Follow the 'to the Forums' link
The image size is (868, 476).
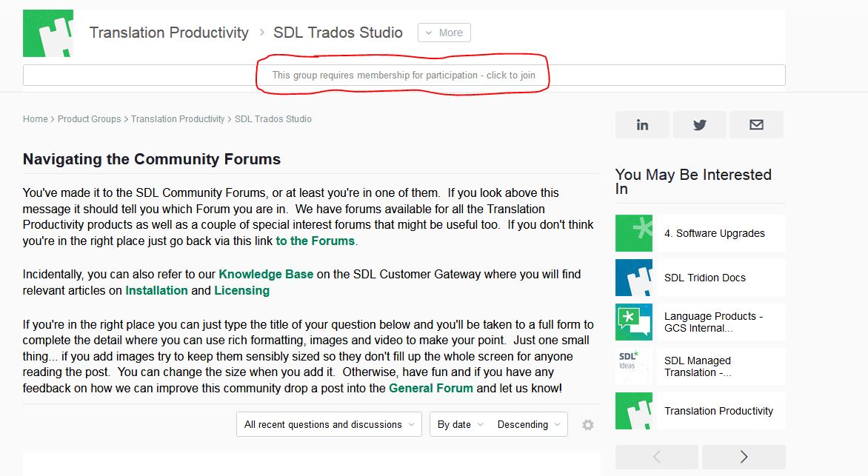tap(315, 241)
